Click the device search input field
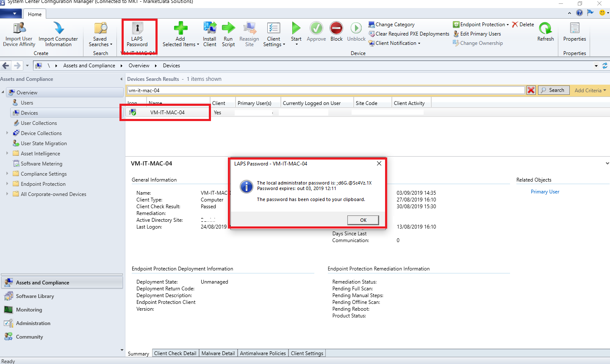 click(x=326, y=90)
